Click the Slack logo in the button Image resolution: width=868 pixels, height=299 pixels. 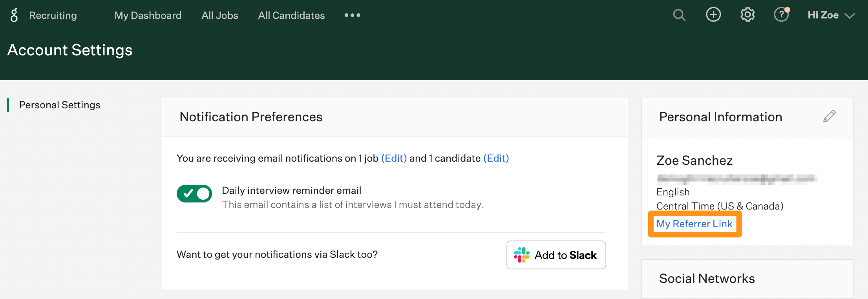(x=521, y=255)
